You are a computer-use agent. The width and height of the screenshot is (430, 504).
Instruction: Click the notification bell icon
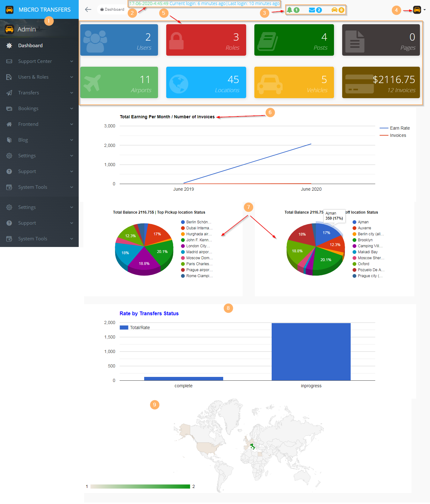290,10
